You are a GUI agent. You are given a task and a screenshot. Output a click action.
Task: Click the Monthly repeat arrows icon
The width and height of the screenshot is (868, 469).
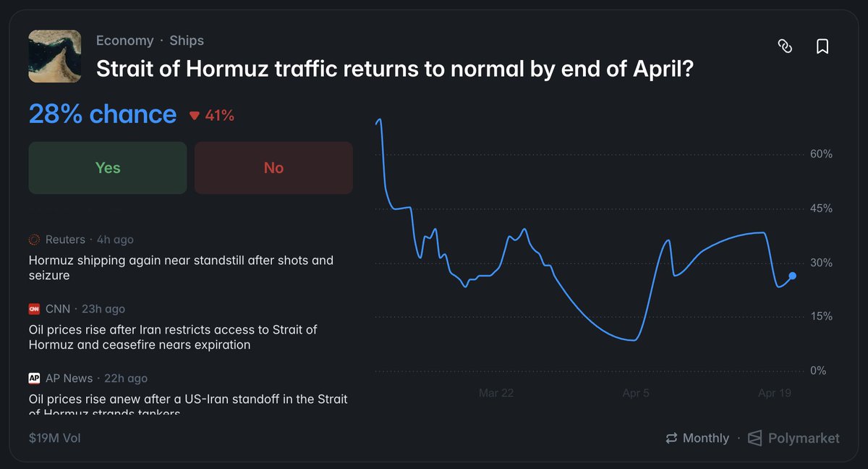click(x=671, y=438)
